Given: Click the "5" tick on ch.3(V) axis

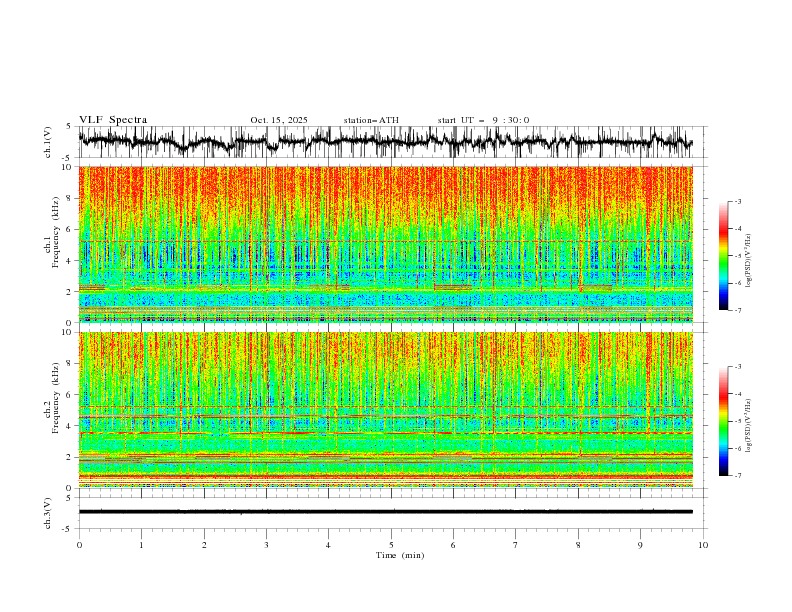Looking at the screenshot, I should point(68,497).
